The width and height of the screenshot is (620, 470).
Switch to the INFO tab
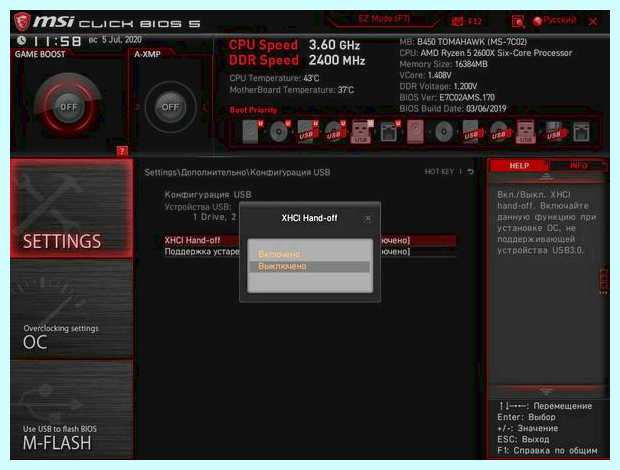tap(578, 166)
